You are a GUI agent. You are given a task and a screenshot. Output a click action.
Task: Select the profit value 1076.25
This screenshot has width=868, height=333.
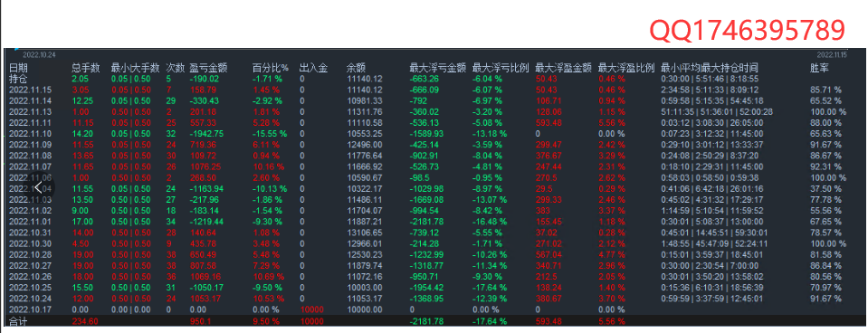tap(205, 166)
